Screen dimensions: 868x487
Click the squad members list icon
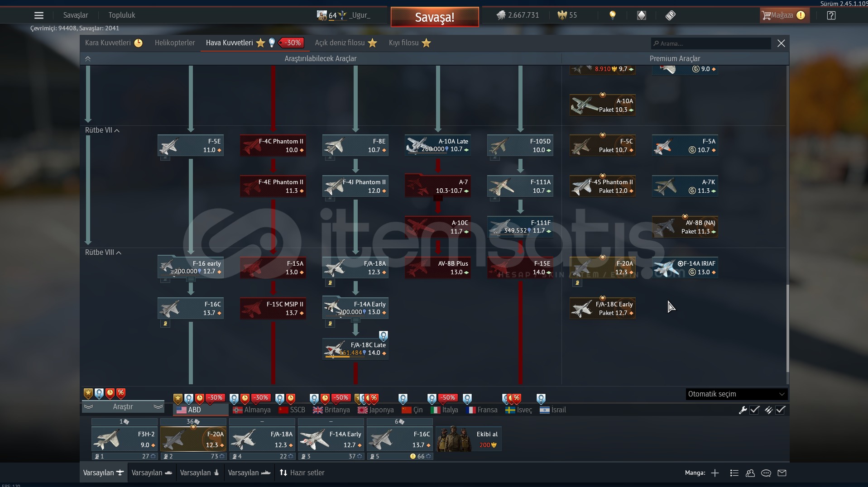click(x=734, y=473)
